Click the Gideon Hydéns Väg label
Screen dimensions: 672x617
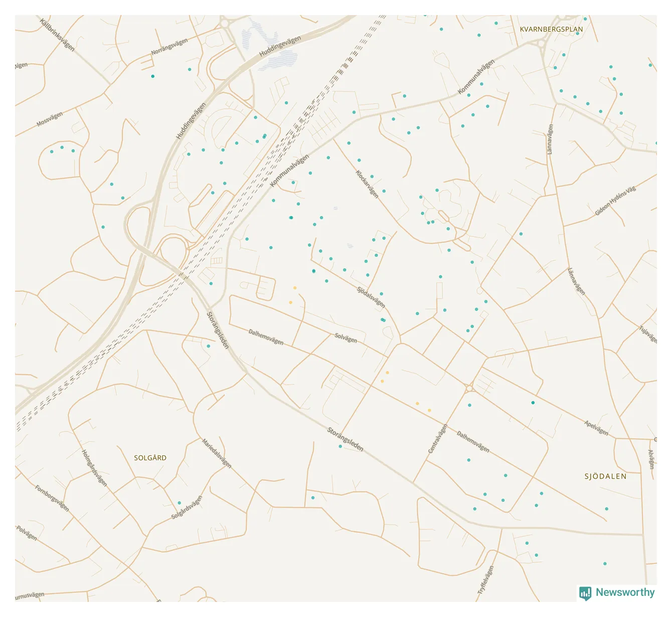pos(615,201)
